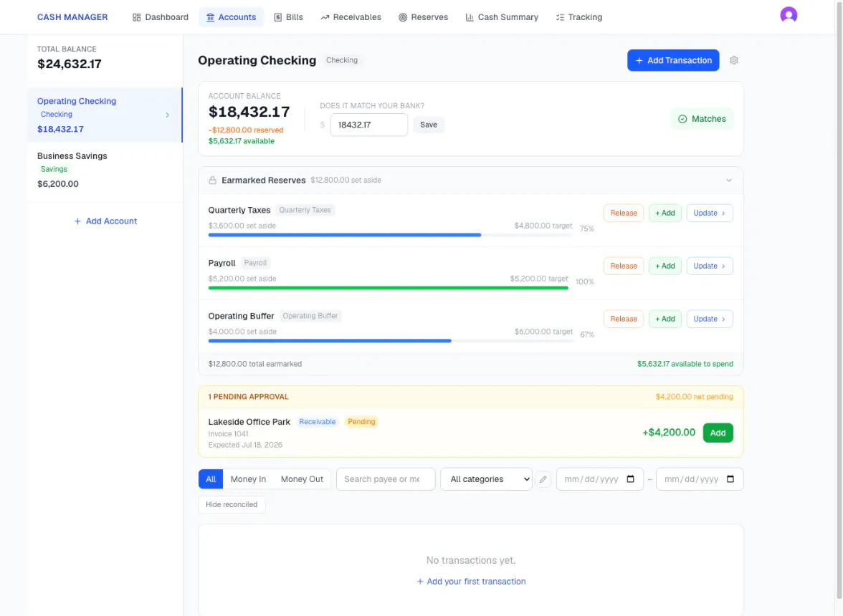Viewport: 843px width, 616px height.
Task: Show All transactions filter
Action: pyautogui.click(x=211, y=479)
